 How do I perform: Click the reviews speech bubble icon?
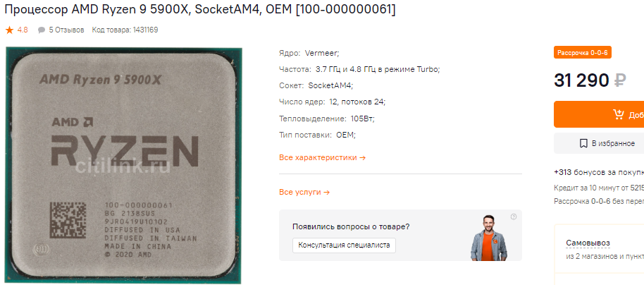[41, 30]
